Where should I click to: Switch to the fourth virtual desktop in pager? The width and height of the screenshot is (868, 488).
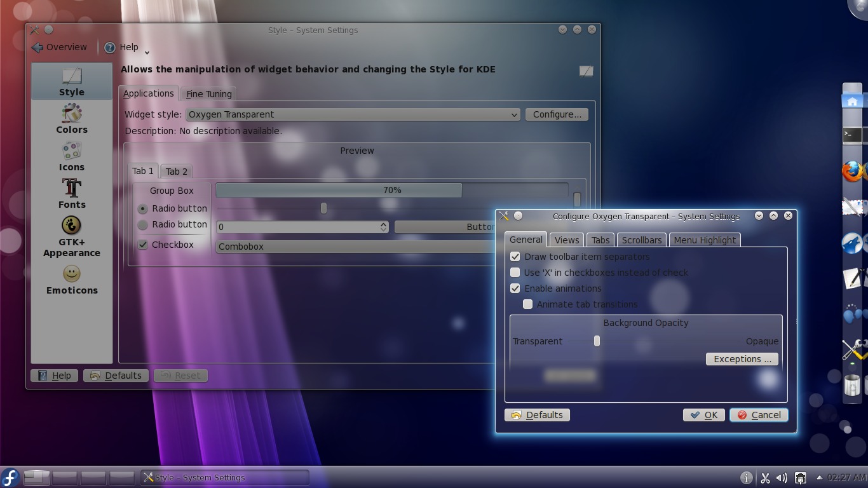pos(122,477)
